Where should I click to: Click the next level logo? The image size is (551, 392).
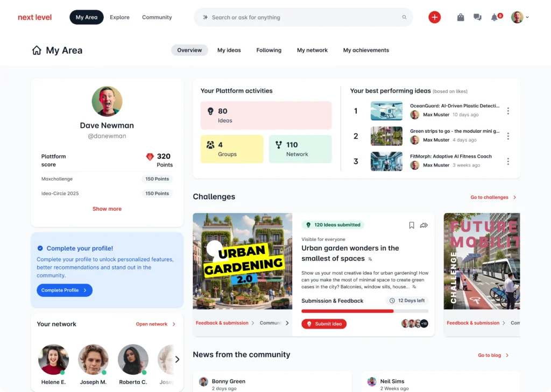[34, 17]
